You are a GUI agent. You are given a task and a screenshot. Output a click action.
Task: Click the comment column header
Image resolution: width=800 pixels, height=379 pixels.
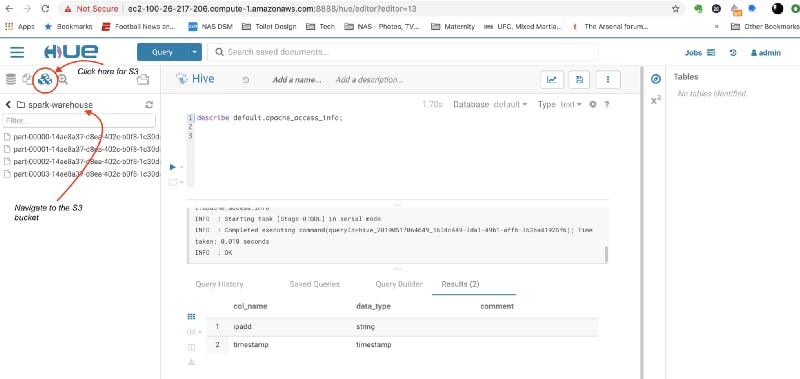click(497, 306)
